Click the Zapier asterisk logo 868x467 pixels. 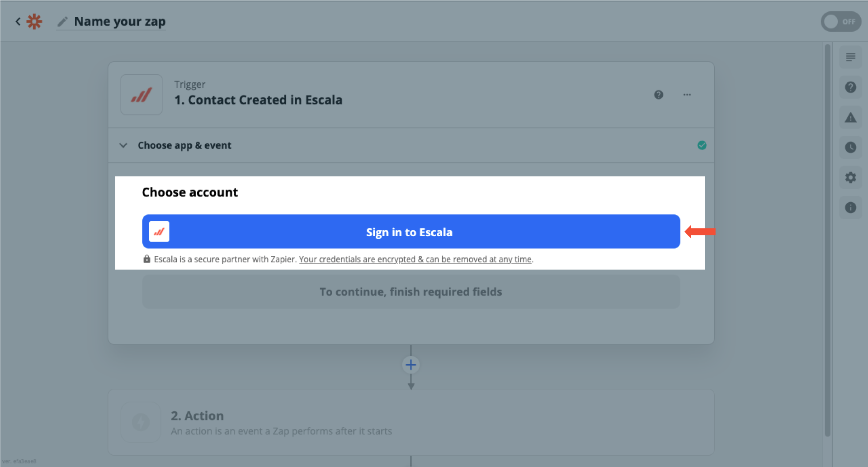tap(34, 21)
